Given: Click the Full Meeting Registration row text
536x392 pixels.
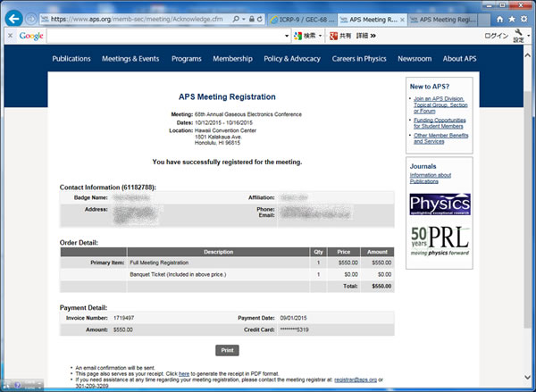Looking at the screenshot, I should click(159, 263).
